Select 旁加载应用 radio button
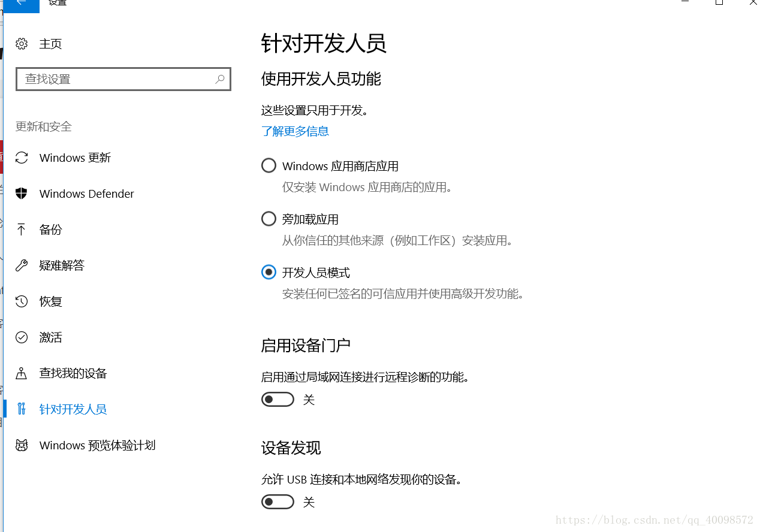 (x=269, y=219)
